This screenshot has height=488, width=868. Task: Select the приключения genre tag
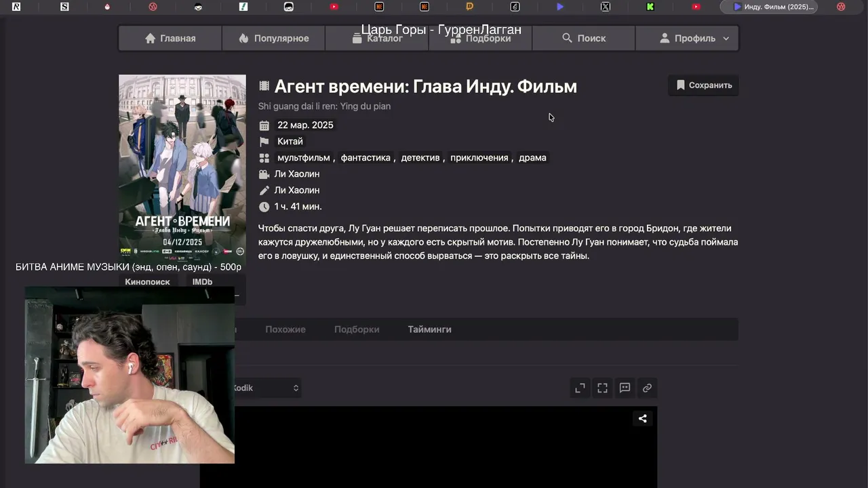pyautogui.click(x=479, y=158)
